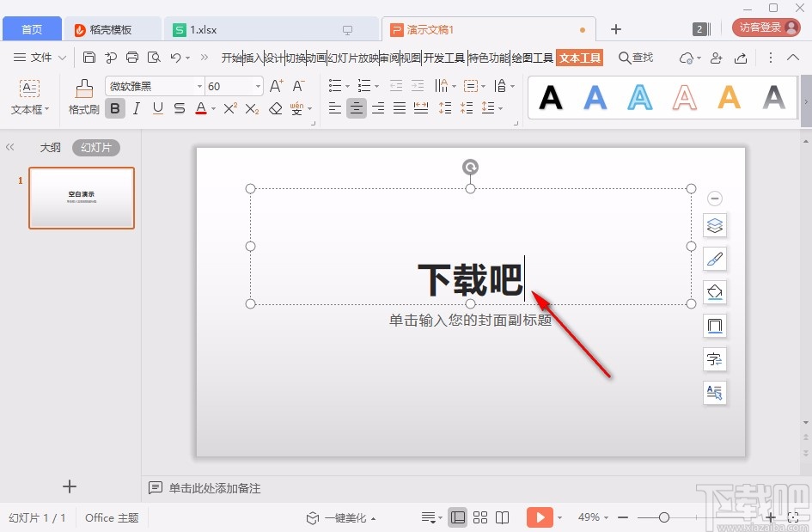Toggle italic formatting
Image resolution: width=812 pixels, height=532 pixels.
click(136, 107)
